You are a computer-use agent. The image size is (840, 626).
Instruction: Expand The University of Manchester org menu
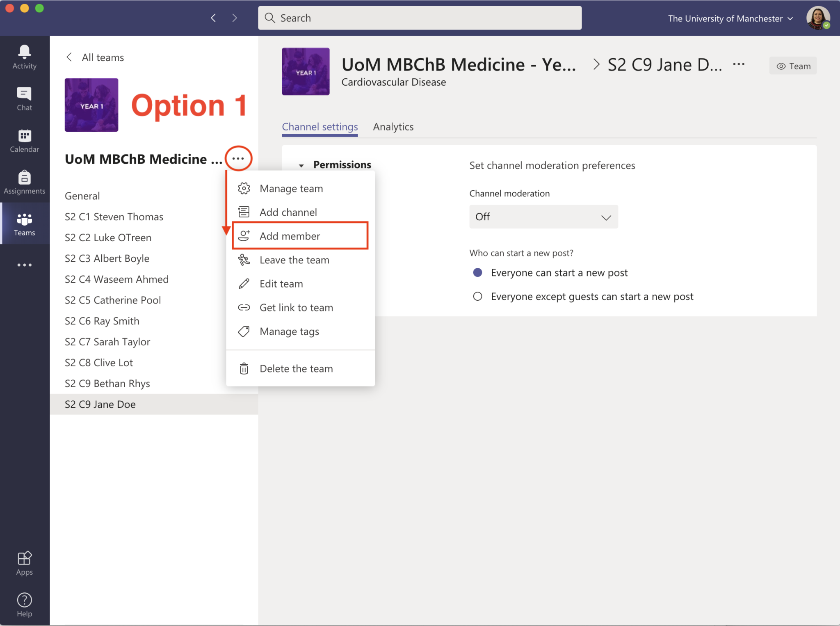click(x=730, y=18)
